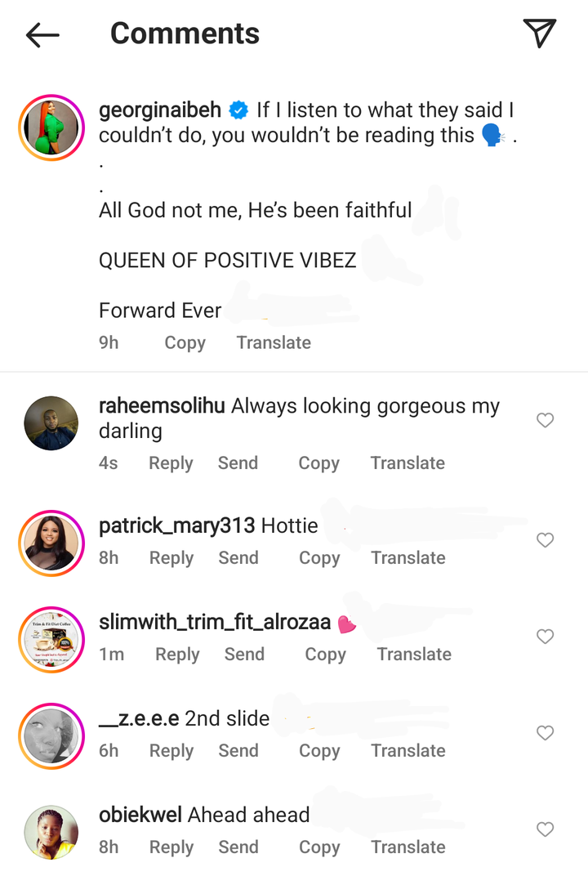Like obiekwel's 'Ahead ahead' comment
Viewport: 588px width, 876px height.
pyautogui.click(x=545, y=829)
